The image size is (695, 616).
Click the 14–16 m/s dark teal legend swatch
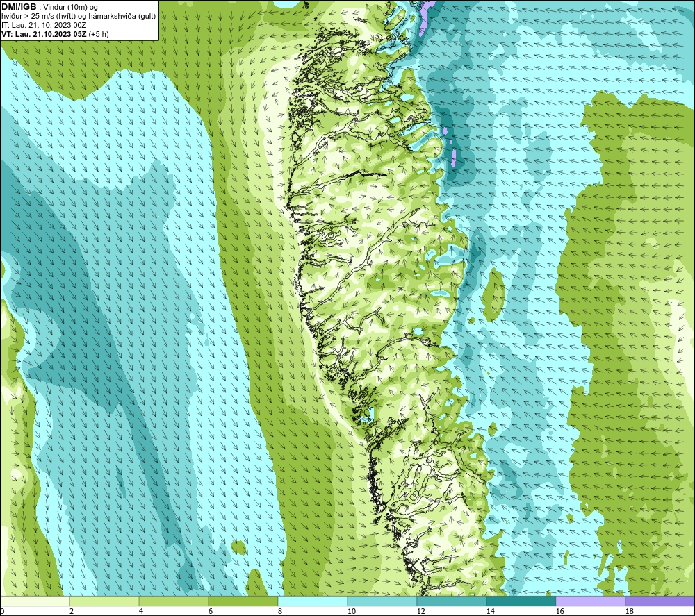pyautogui.click(x=521, y=601)
